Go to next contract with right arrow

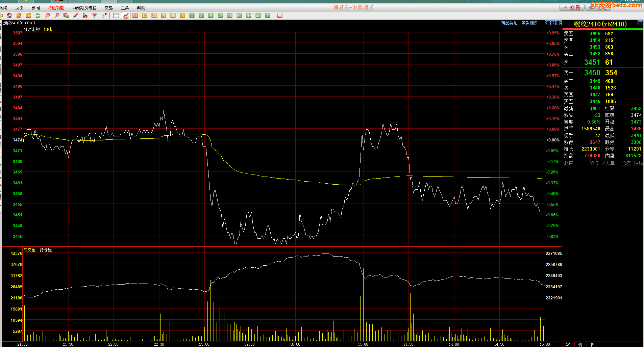pos(553,23)
